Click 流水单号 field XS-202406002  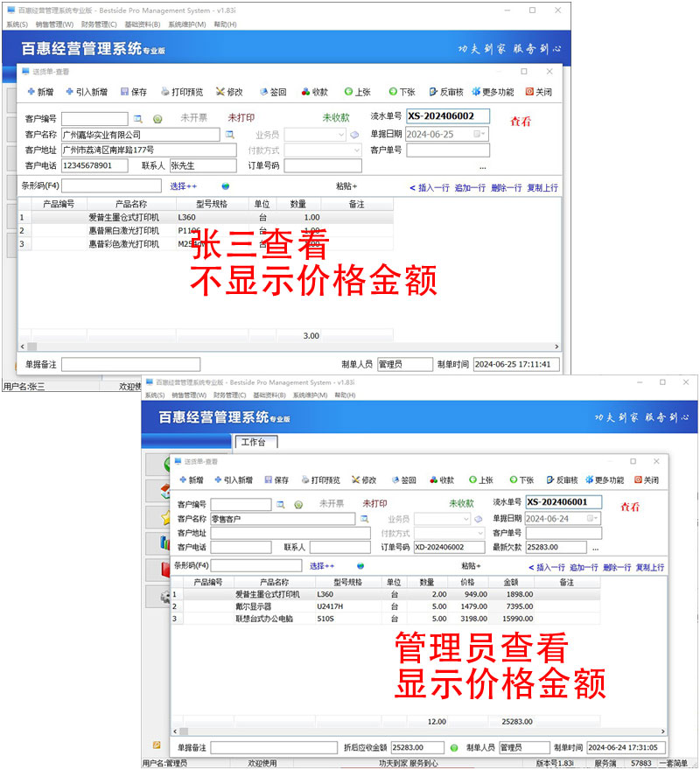pyautogui.click(x=447, y=116)
